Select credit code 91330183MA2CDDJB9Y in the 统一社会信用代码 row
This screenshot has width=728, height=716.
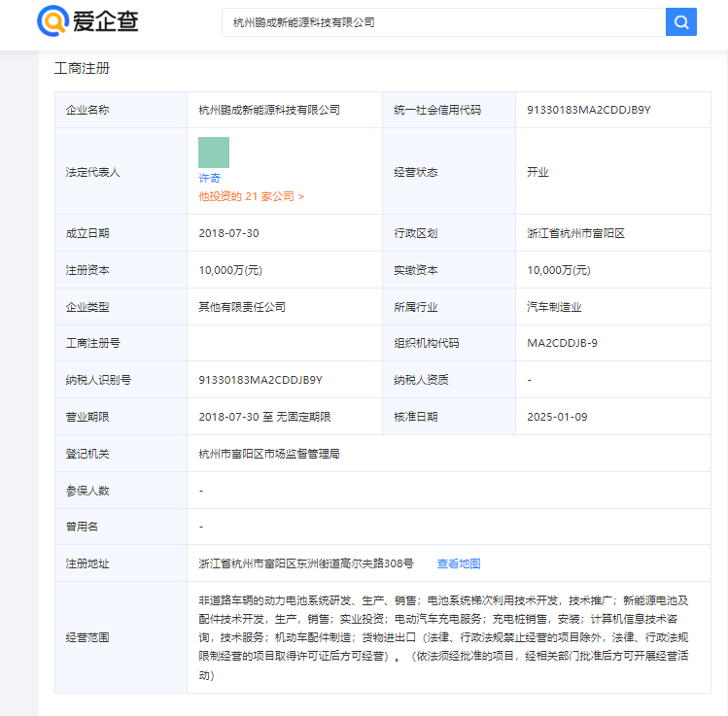coord(589,110)
